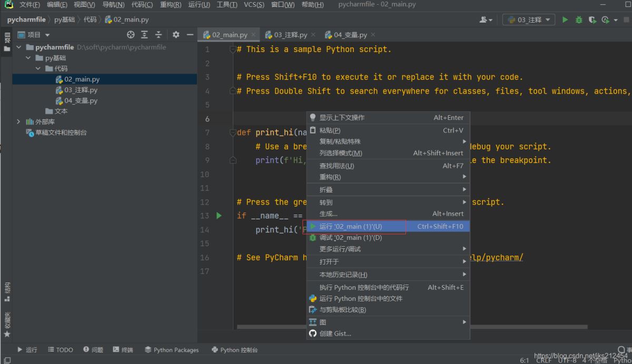This screenshot has width=632, height=364.
Task: Switch to the 03_注释.py editor tab
Action: pyautogui.click(x=290, y=35)
